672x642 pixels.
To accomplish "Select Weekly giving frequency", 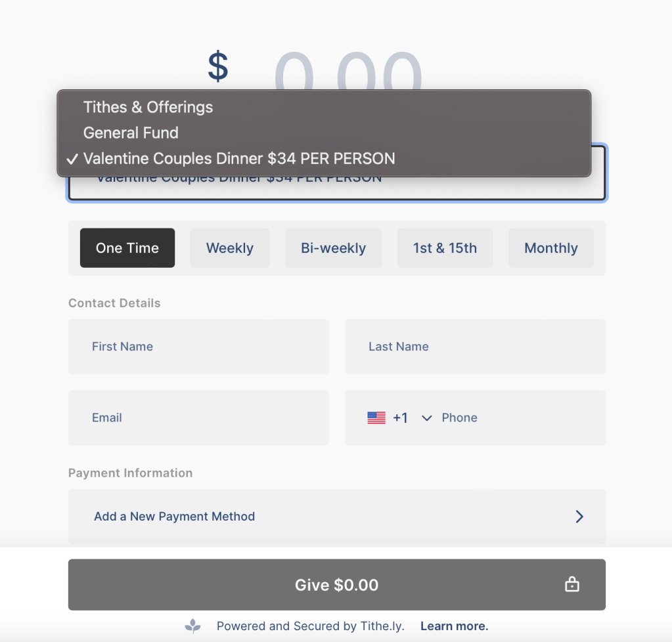I will 230,248.
